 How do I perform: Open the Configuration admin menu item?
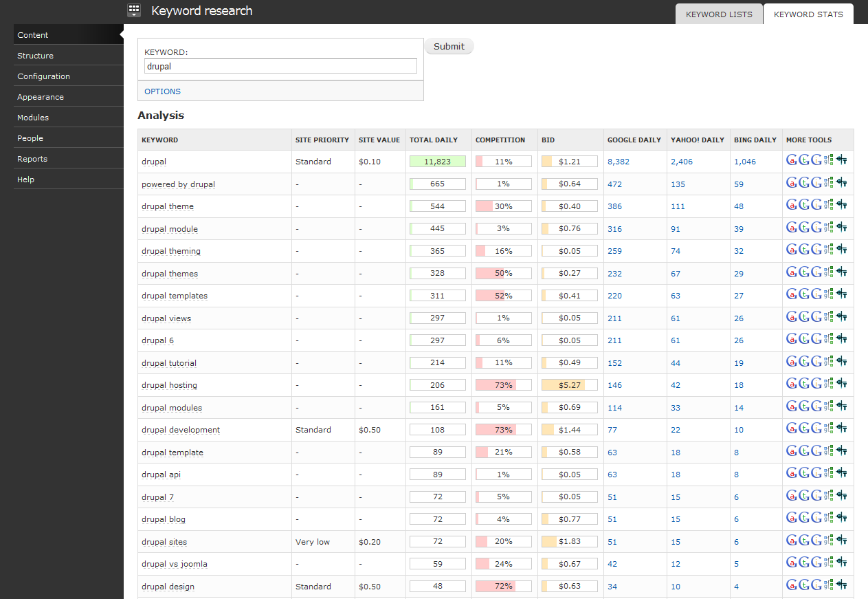point(69,76)
